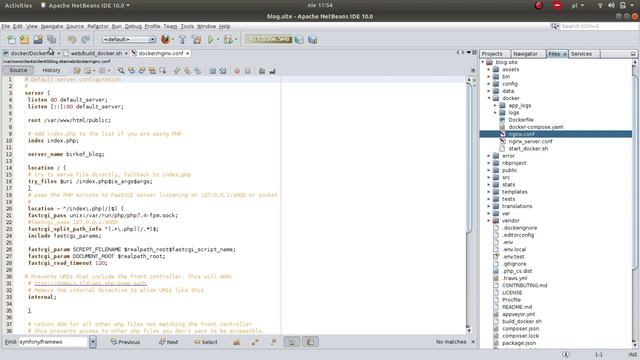
Task: Click the Redo arrow icon
Action: [x=85, y=40]
